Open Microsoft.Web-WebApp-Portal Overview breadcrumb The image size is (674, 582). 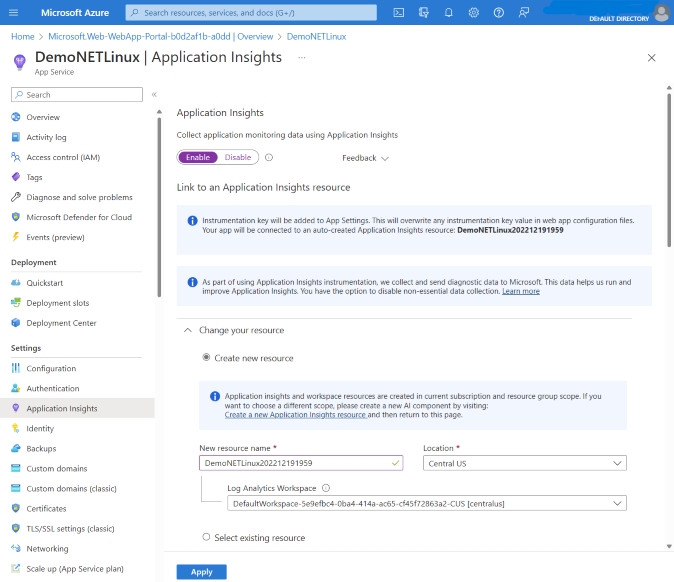[x=160, y=37]
